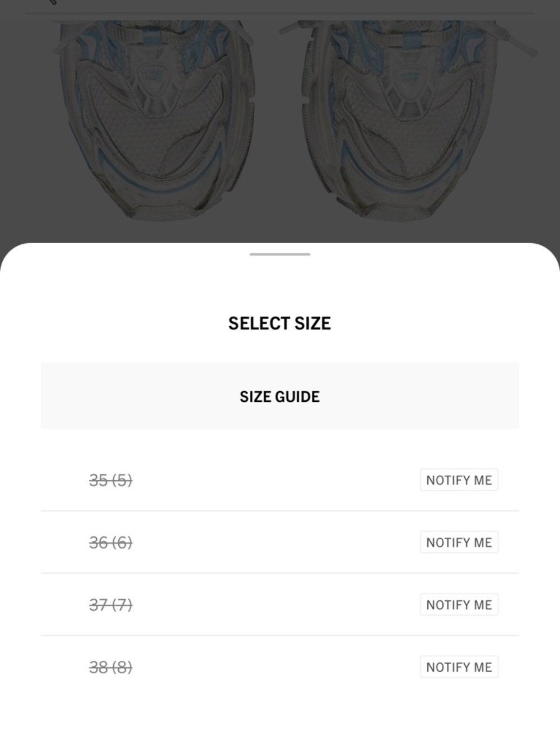Get notified for size 38 (8)

[x=459, y=667]
